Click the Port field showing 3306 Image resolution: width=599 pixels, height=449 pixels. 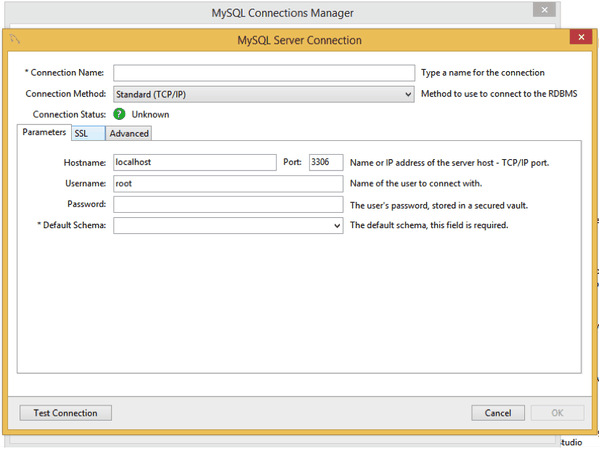[326, 162]
